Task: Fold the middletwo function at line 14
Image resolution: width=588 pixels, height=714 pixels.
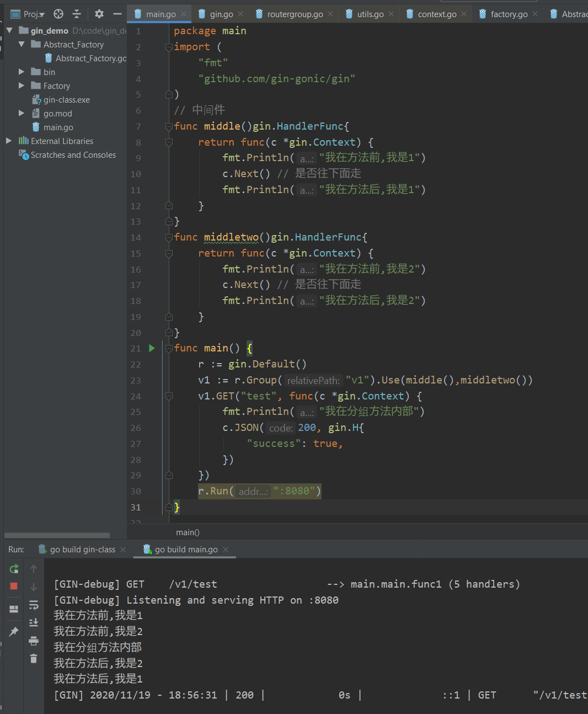Action: [169, 238]
